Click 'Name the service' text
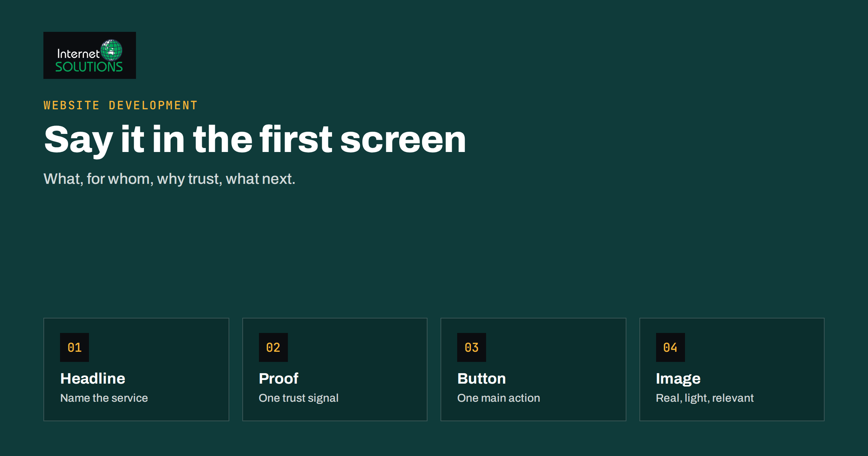 104,398
